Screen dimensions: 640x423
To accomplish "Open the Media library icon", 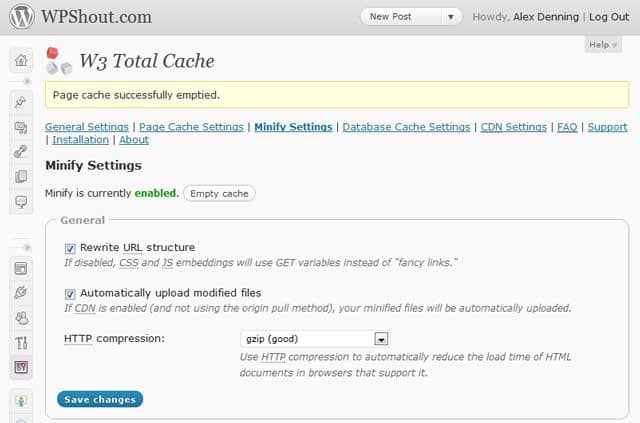I will click(x=20, y=127).
